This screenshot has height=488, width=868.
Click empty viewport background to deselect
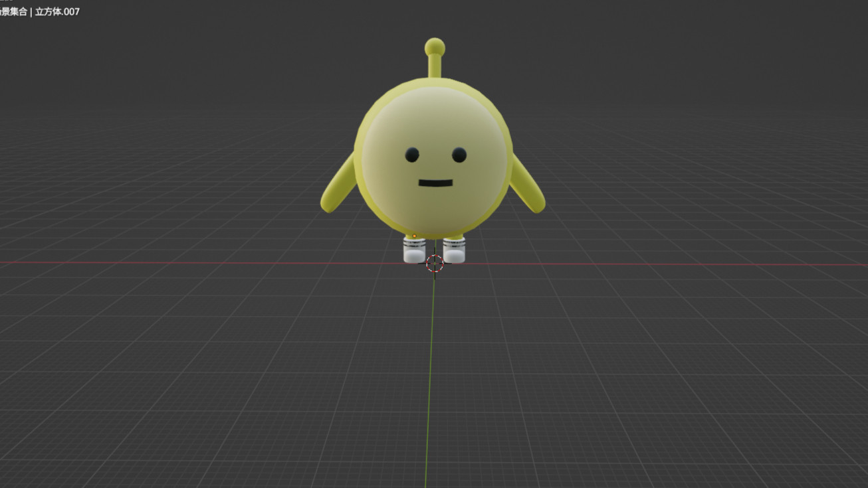click(x=698, y=100)
